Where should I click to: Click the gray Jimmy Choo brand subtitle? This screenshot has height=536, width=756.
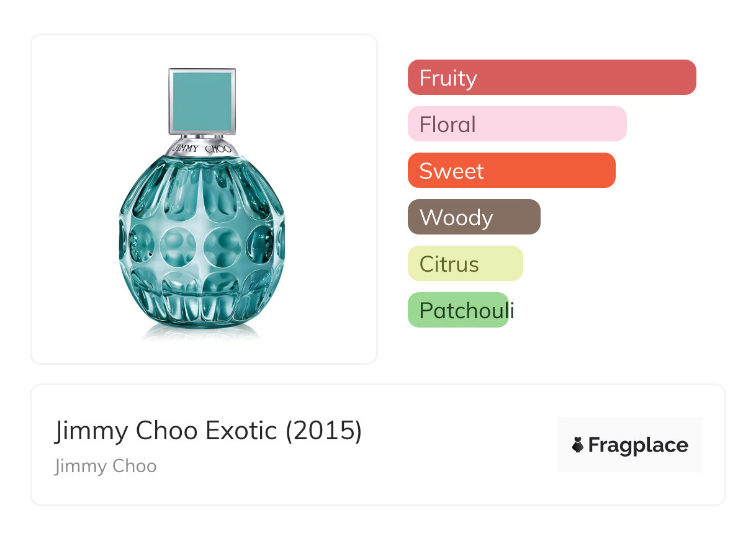click(x=106, y=466)
